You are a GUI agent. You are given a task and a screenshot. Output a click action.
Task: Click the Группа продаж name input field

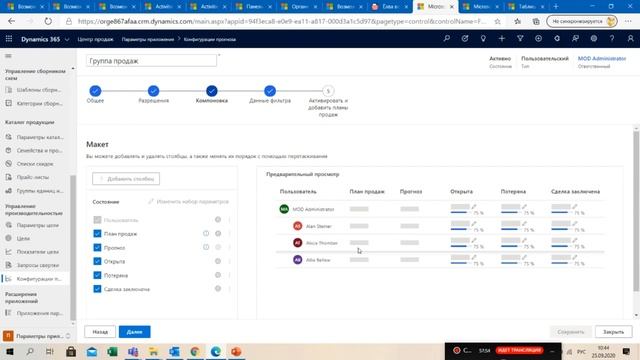pyautogui.click(x=151, y=61)
